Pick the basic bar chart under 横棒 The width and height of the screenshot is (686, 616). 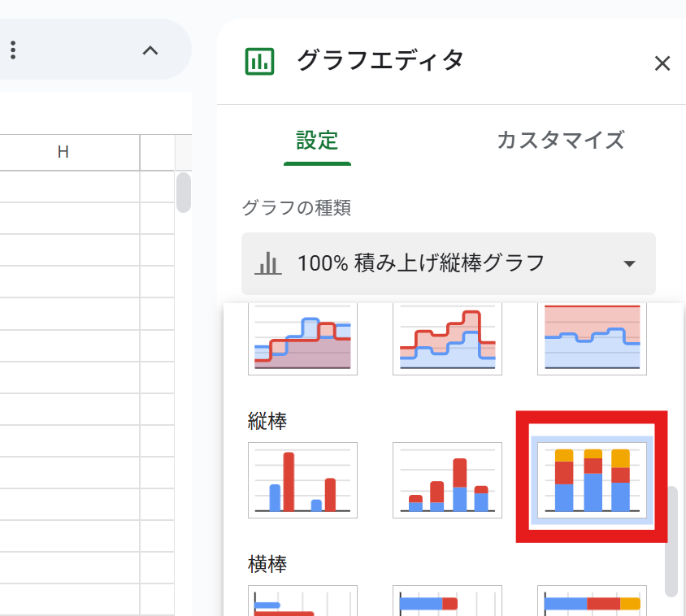coord(302,601)
